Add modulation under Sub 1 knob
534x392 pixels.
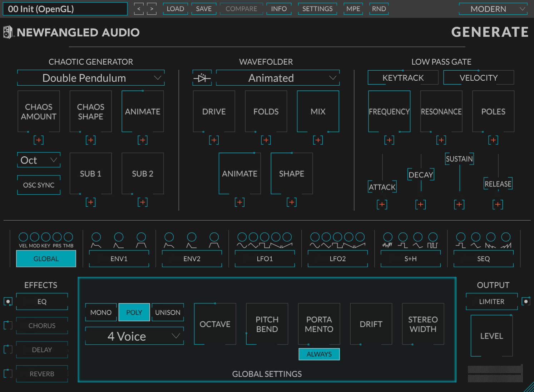pos(91,202)
